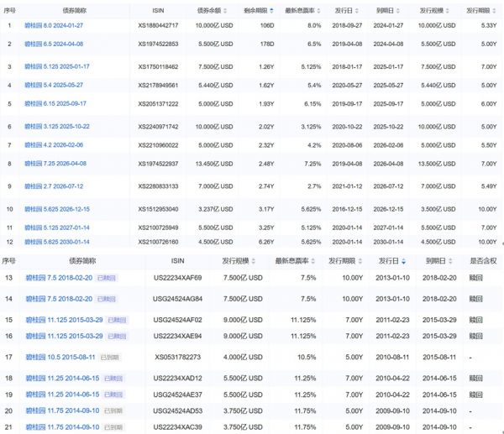Screen dimensions: 504x434
Task: Sort bottom table by 发行期限 arrows
Action: (x=360, y=261)
